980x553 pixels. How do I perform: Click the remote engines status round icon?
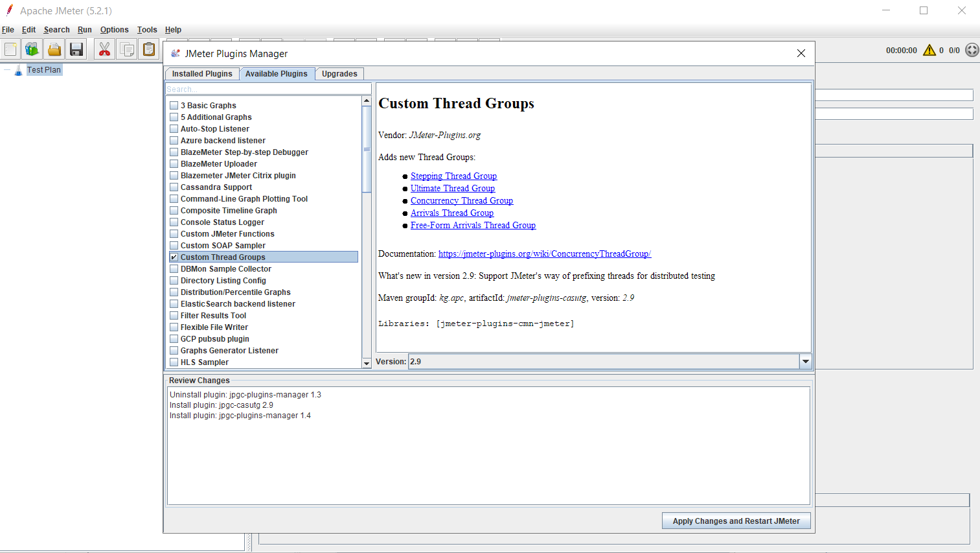(x=972, y=50)
